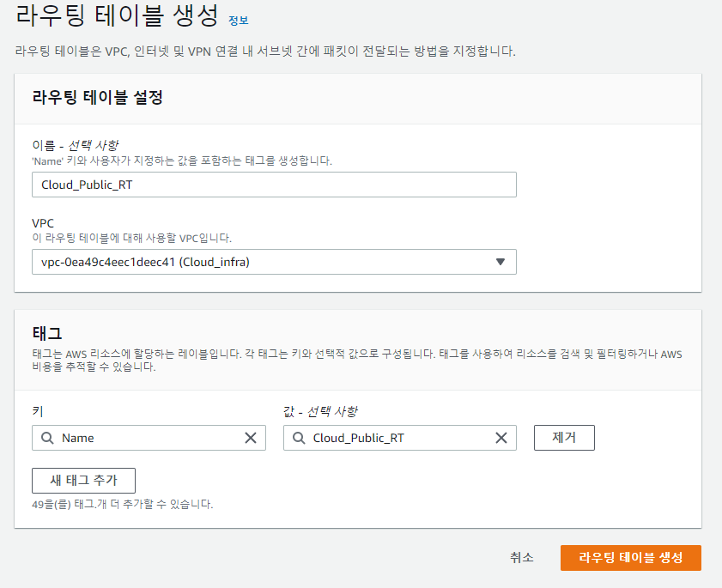Click the VPC field label
Viewport: 722px width, 588px height.
[43, 223]
